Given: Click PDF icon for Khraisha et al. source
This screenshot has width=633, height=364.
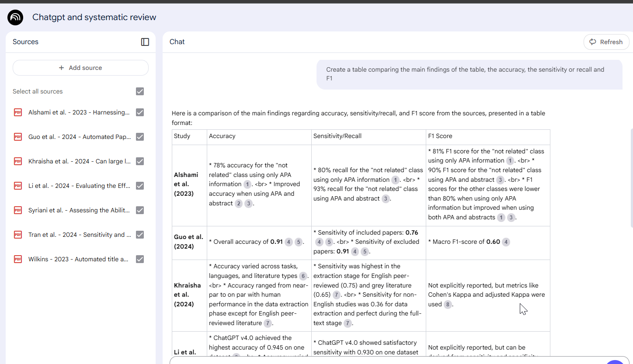Looking at the screenshot, I should 18,161.
